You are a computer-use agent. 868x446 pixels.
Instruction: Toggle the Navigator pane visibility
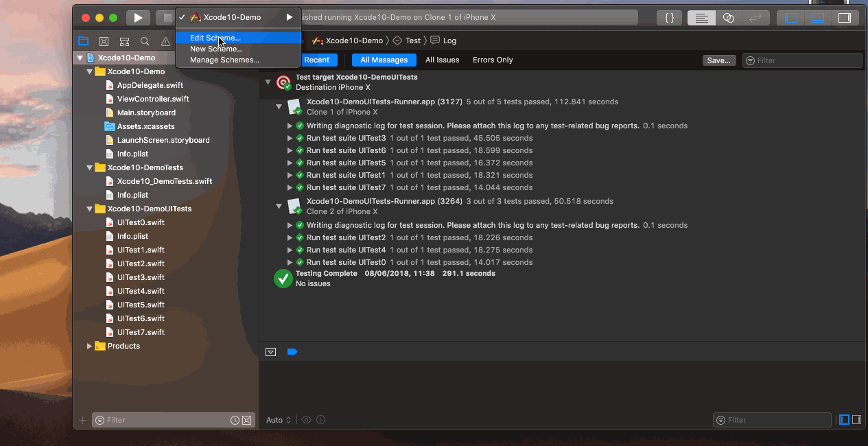[791, 18]
